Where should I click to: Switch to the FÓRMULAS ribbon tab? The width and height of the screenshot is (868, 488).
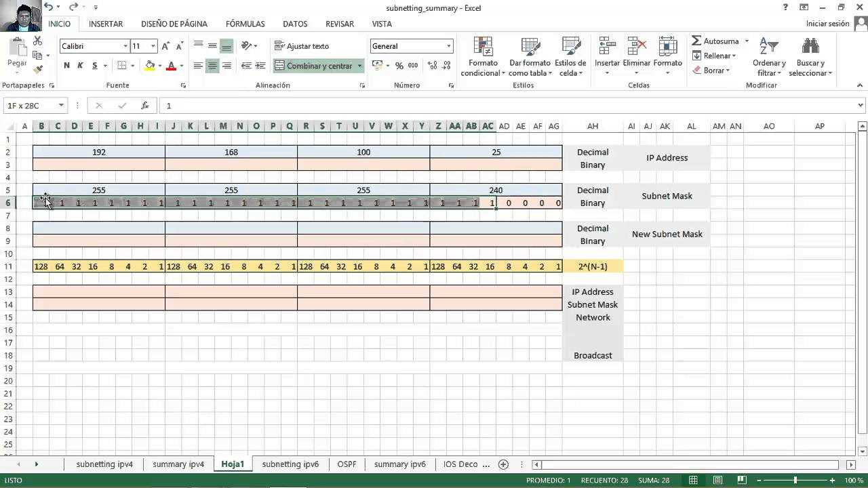point(245,24)
